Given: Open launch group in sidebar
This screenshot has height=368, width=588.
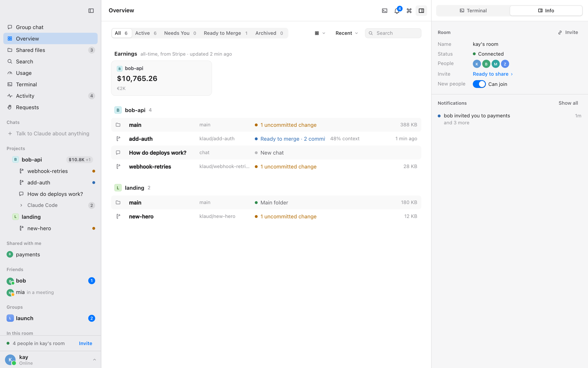Looking at the screenshot, I should pyautogui.click(x=50, y=318).
